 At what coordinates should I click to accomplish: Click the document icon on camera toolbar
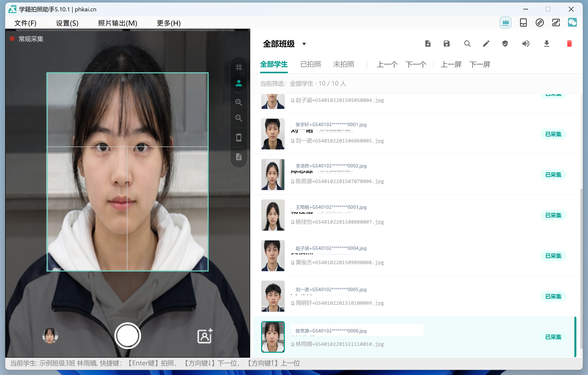(x=239, y=157)
